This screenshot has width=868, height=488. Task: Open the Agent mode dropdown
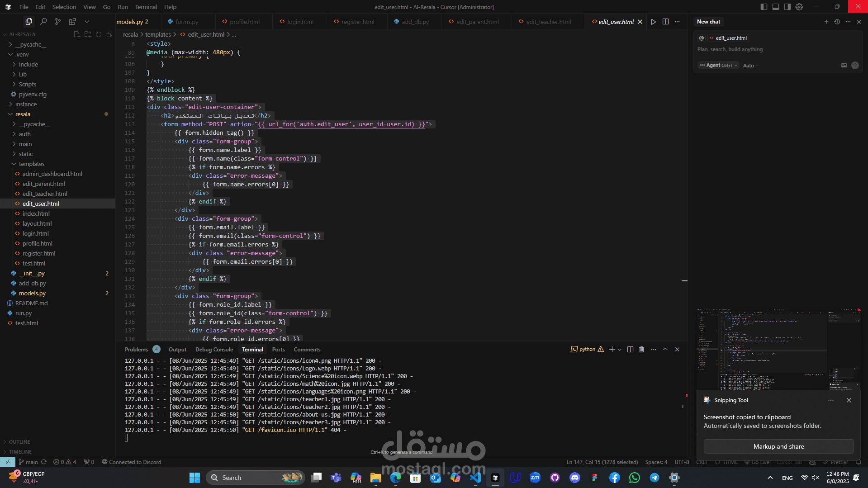[718, 66]
